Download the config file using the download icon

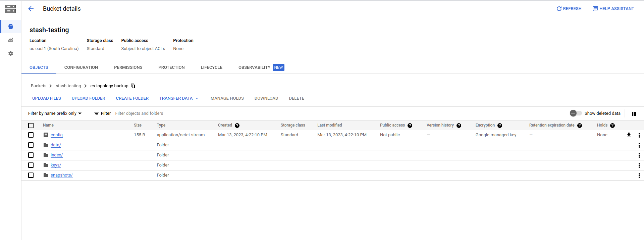pos(629,135)
